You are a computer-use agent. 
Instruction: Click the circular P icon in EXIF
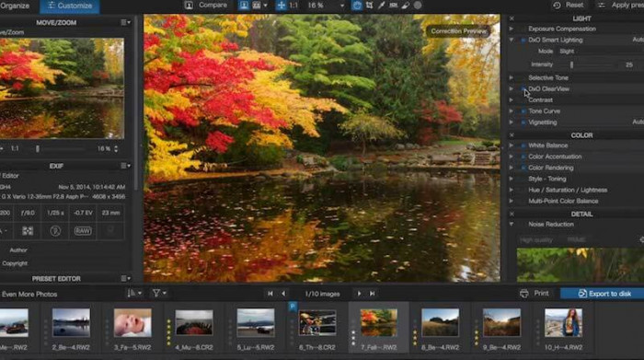[55, 231]
